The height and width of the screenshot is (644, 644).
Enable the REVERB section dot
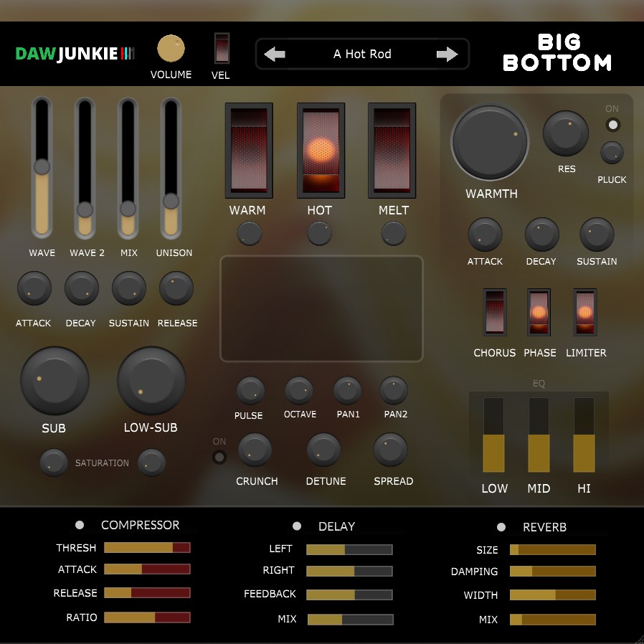[x=501, y=527]
